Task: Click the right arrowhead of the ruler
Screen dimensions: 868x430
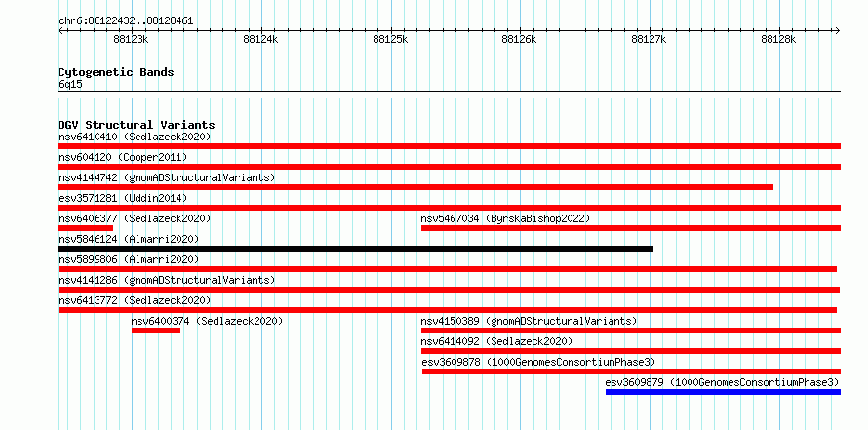Action: pos(837,30)
